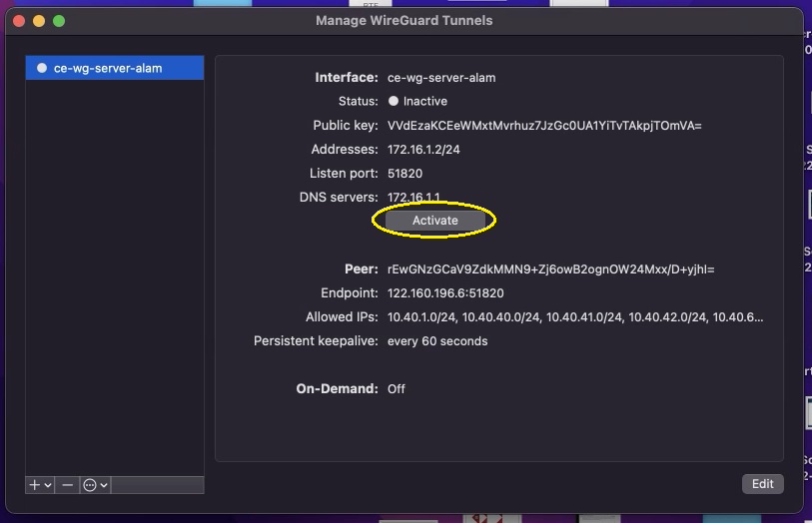Expand the add tunnel dropdown arrow
812x523 pixels.
click(48, 485)
